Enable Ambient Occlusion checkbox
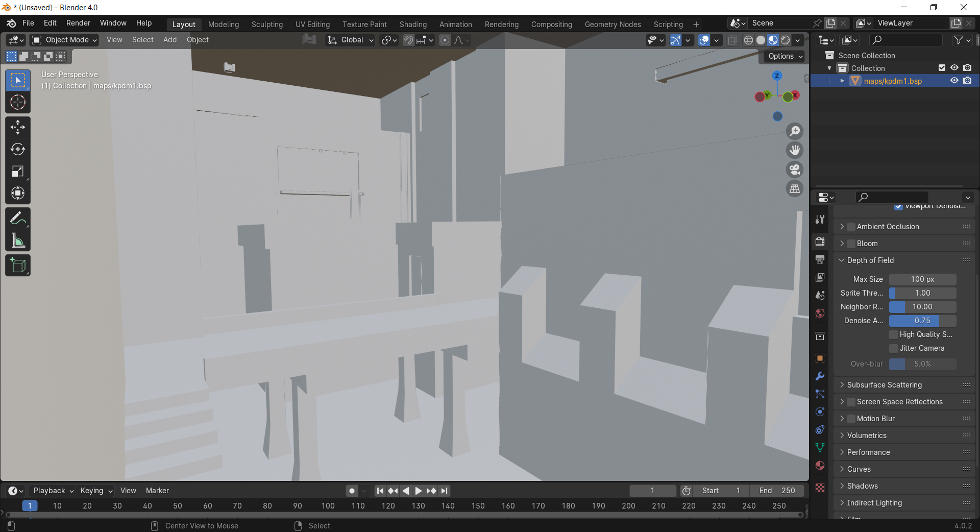This screenshot has width=980, height=532. 851,227
